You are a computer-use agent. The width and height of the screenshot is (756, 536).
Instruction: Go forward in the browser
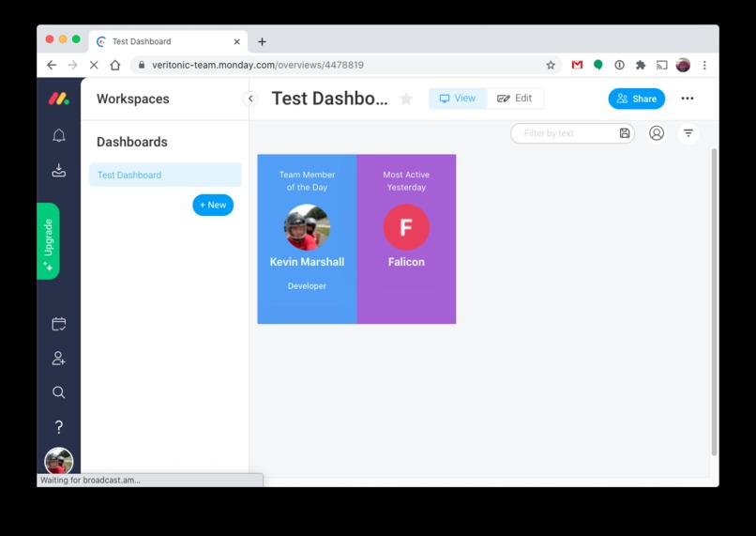[73, 65]
